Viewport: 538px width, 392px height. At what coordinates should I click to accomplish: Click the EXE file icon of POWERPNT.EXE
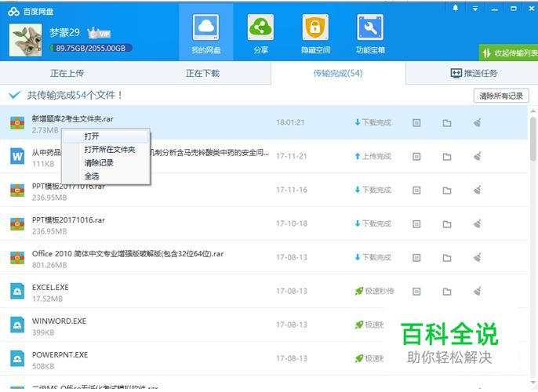(x=17, y=358)
